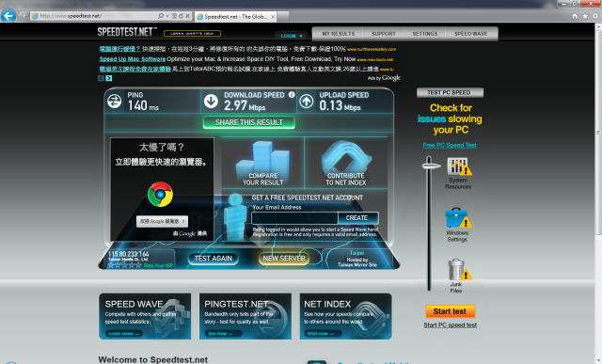The width and height of the screenshot is (602, 364).
Task: Go back with the browser back arrow
Action: pos(8,16)
